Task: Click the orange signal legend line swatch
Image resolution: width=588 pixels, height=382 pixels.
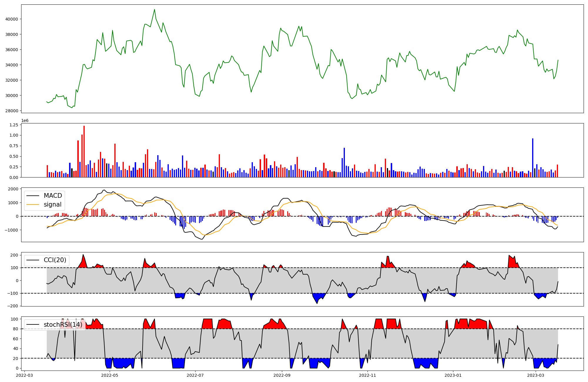Action: point(33,205)
